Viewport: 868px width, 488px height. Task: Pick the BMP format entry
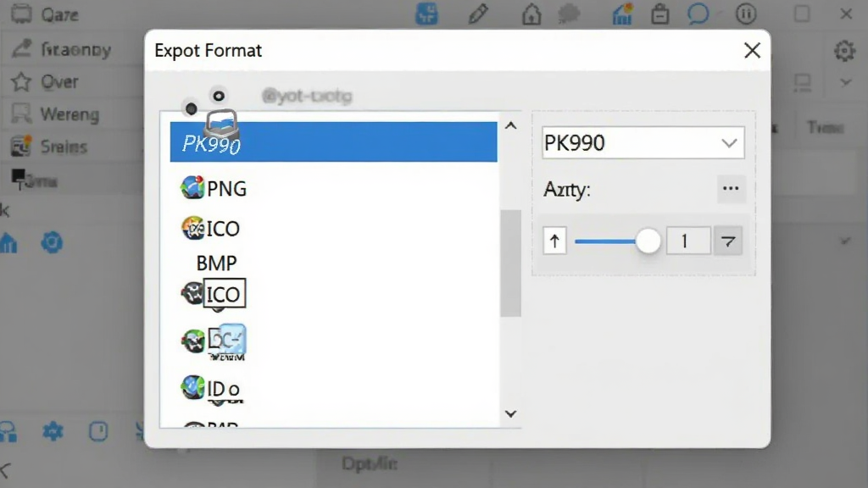[x=216, y=263]
